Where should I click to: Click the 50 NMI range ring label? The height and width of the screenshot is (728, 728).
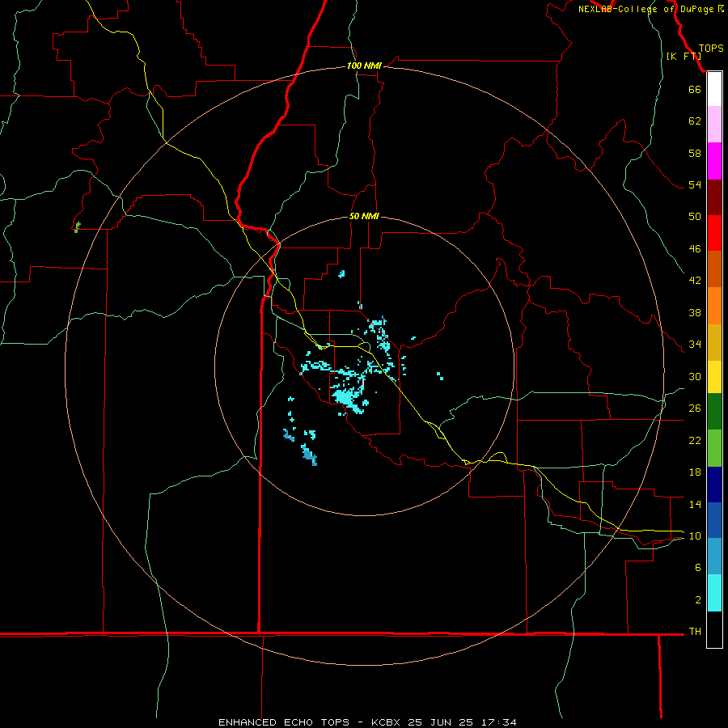click(364, 216)
